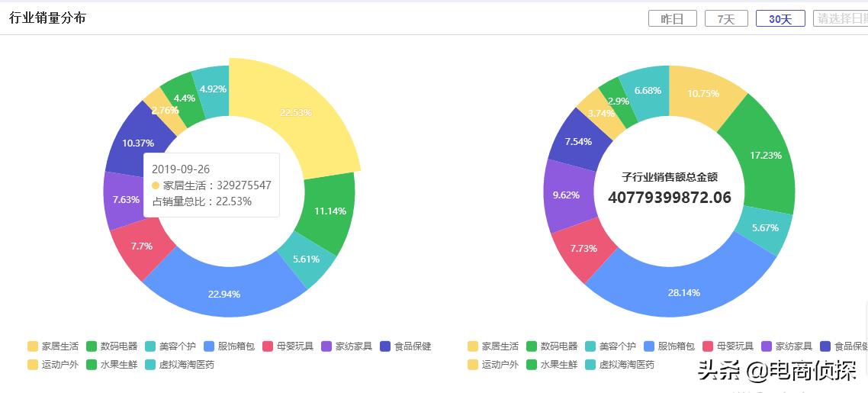Click the green 17.23% donut segment
This screenshot has width=868, height=393.
[765, 156]
